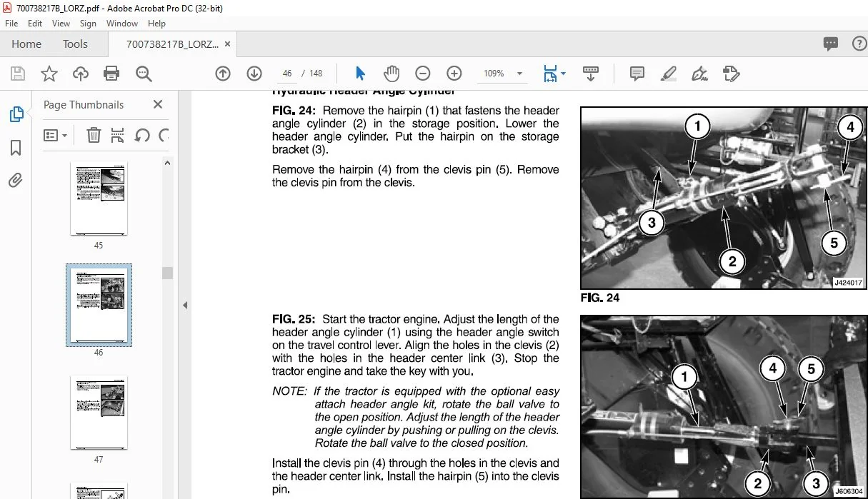Click the 'NOTE:' paragraph text
868x499 pixels.
[x=416, y=417]
